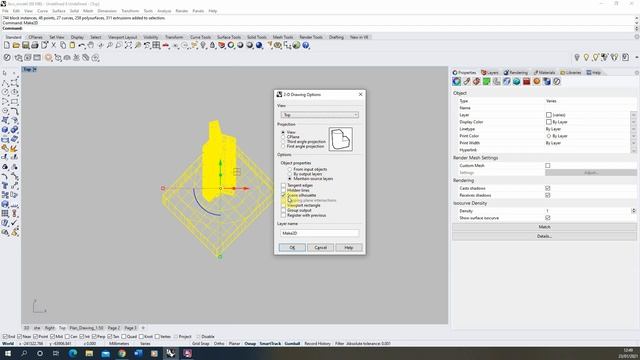Open Chrome from the taskbar
The height and width of the screenshot is (360, 640).
[x=122, y=353]
